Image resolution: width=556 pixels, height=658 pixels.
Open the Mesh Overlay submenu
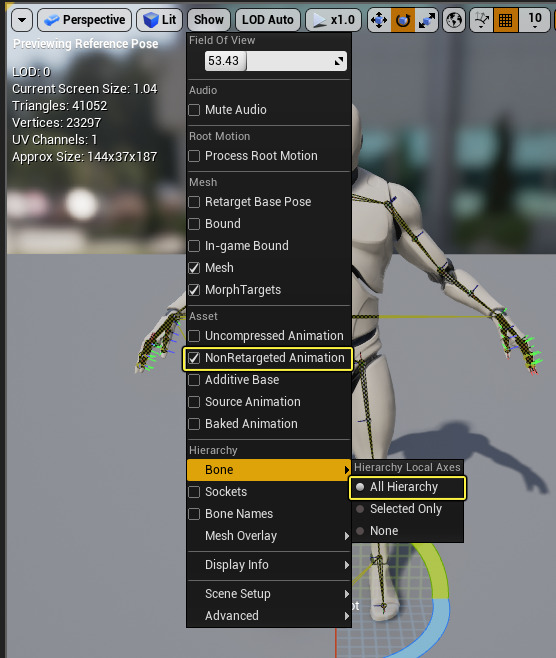269,536
